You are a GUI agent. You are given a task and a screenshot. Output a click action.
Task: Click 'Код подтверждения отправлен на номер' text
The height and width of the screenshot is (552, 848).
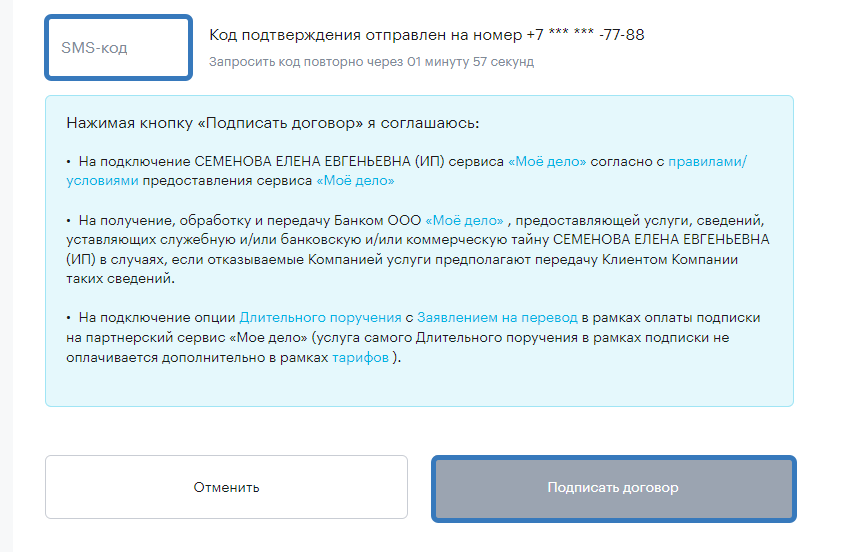[427, 35]
